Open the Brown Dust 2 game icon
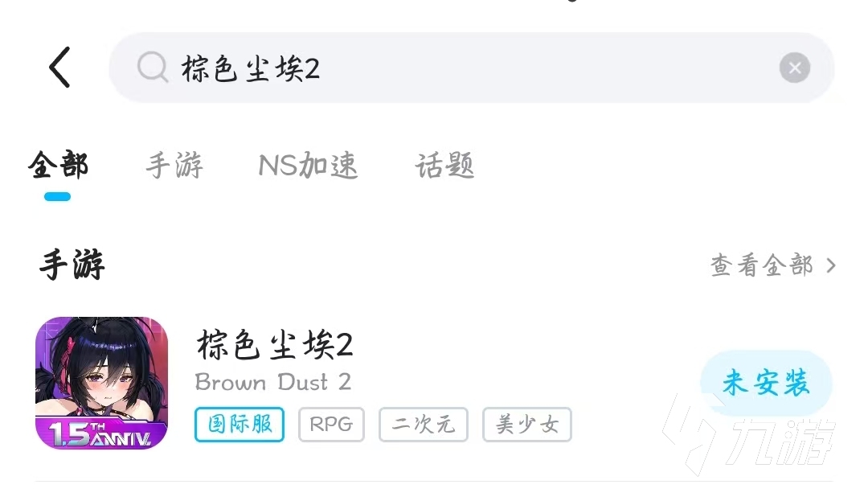Image resolution: width=868 pixels, height=501 pixels. point(101,383)
